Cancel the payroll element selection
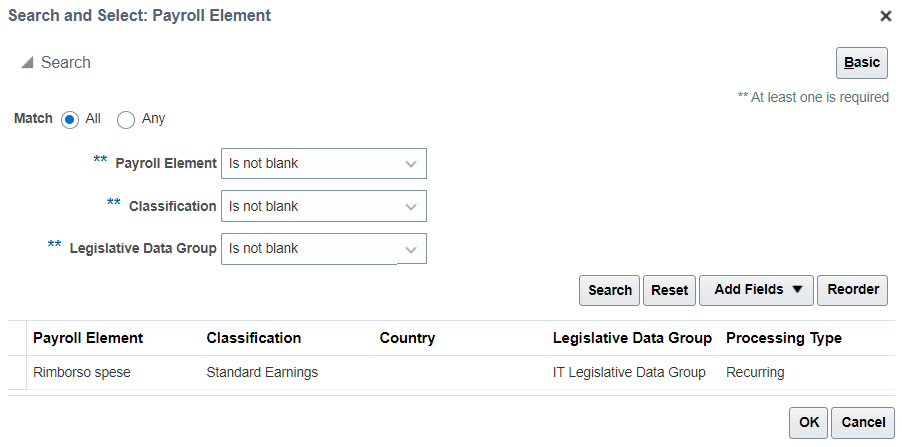This screenshot has height=447, width=902. [x=863, y=423]
